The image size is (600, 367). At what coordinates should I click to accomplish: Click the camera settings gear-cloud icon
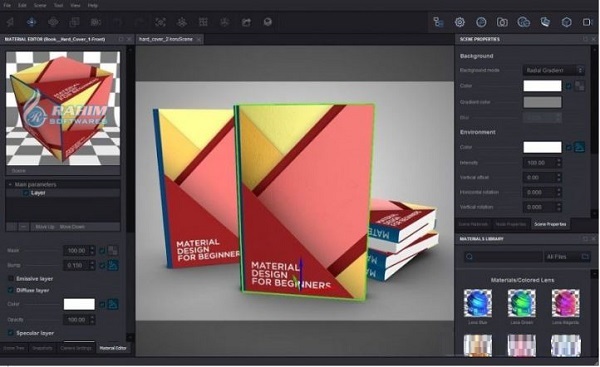524,22
